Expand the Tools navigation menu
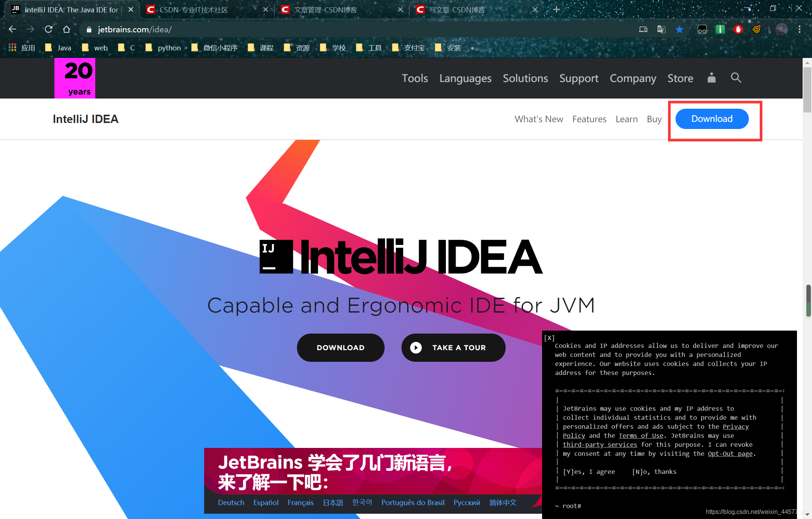This screenshot has height=519, width=812. 415,78
